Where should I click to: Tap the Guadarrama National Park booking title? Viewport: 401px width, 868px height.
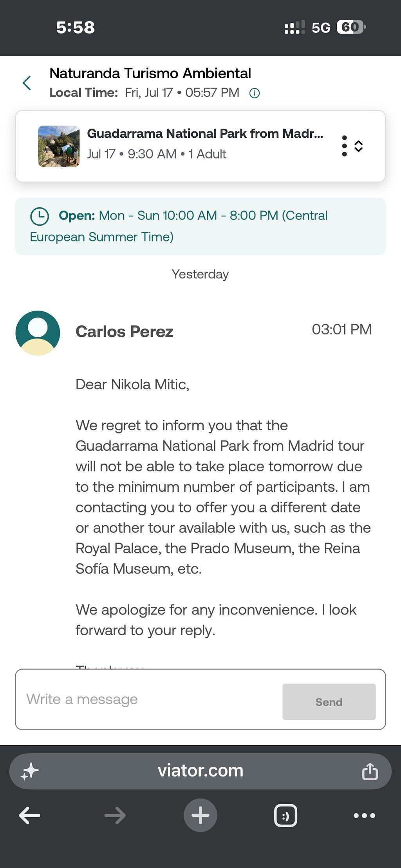[205, 133]
